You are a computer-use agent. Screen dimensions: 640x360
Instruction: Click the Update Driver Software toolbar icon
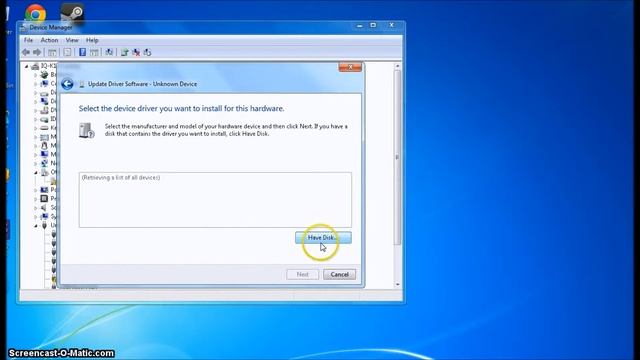coord(124,52)
